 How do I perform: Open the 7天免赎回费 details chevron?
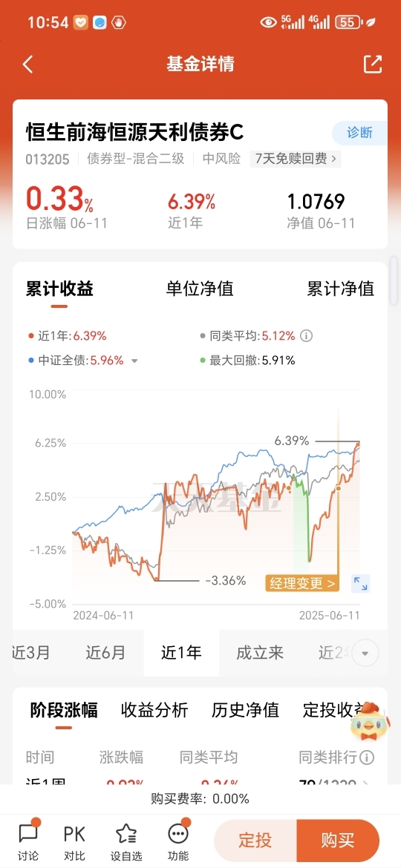click(334, 159)
